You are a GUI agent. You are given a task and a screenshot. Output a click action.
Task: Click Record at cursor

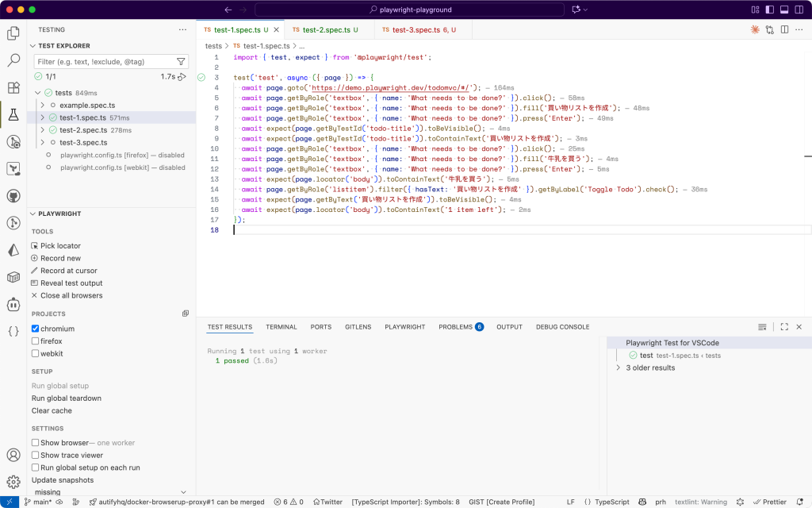[64, 271]
